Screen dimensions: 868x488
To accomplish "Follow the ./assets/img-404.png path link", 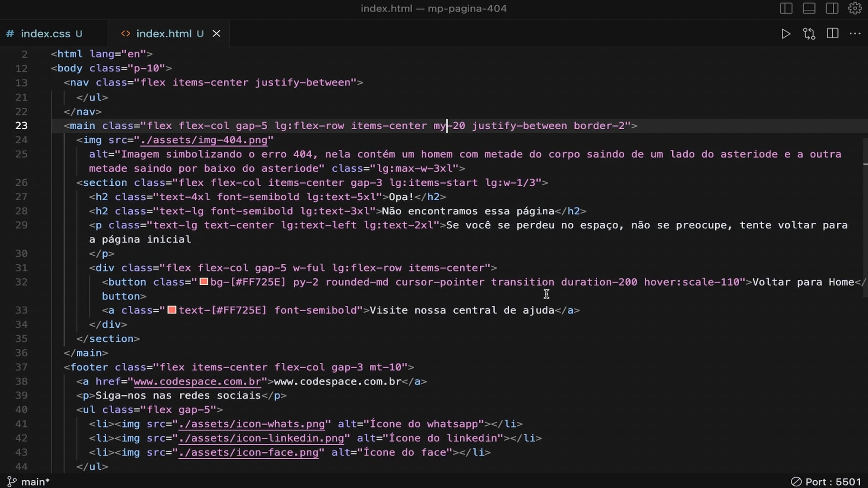I will coord(204,140).
